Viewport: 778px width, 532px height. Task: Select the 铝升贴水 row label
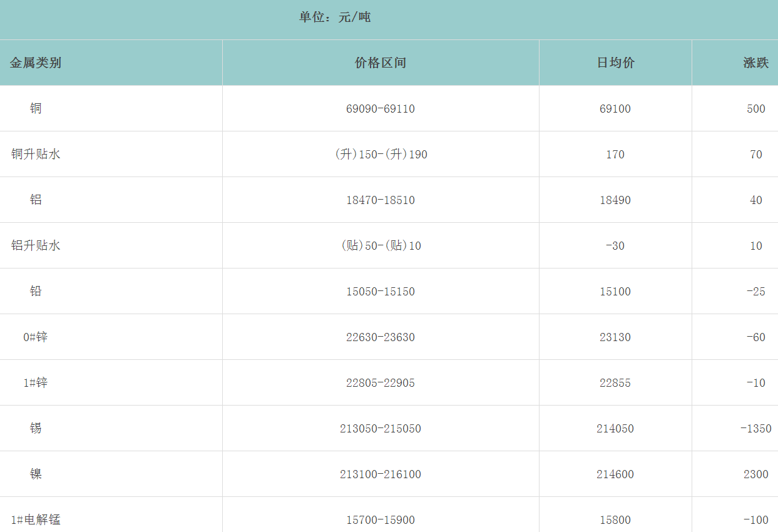36,245
